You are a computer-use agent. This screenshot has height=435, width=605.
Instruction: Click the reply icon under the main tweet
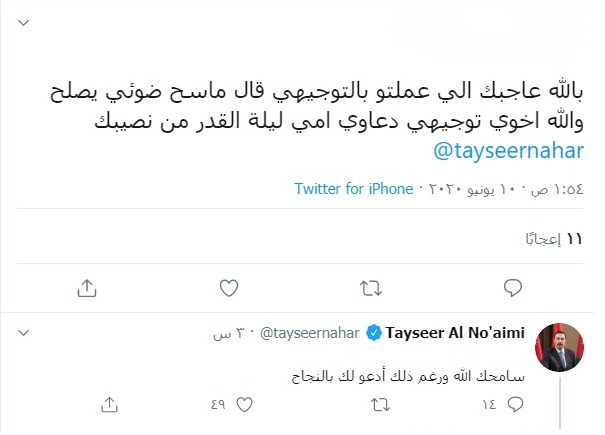tap(512, 288)
